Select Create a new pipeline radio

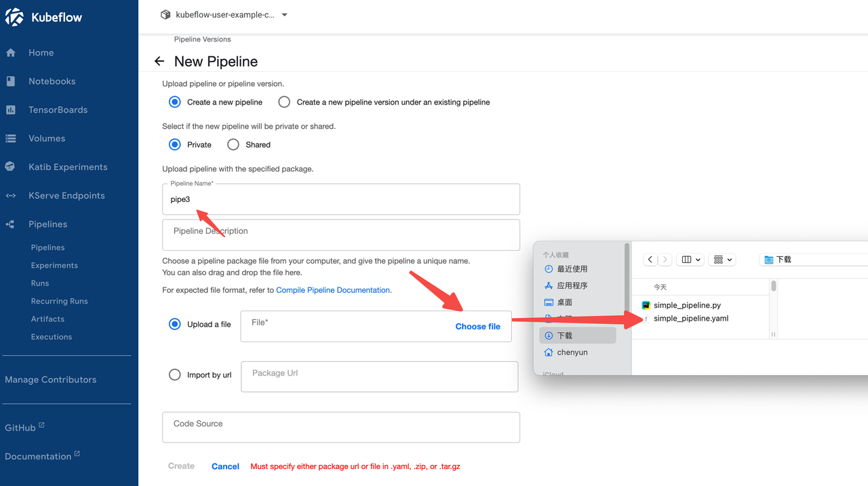click(175, 102)
